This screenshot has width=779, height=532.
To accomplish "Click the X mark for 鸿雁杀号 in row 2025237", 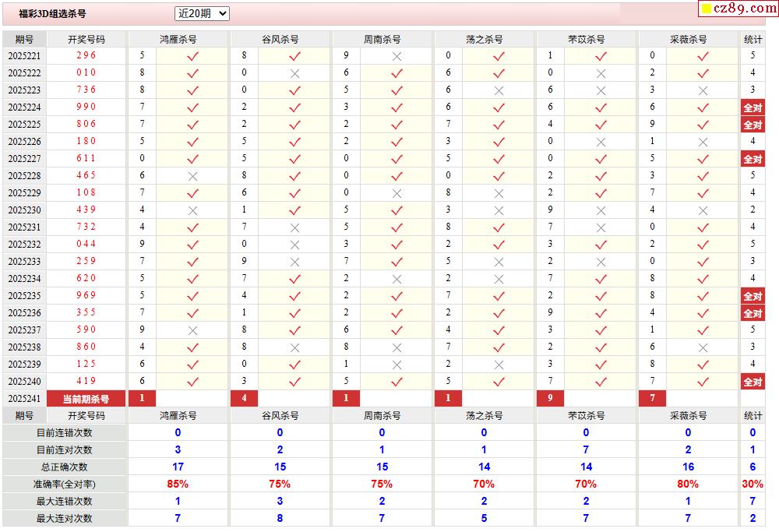I will (192, 330).
